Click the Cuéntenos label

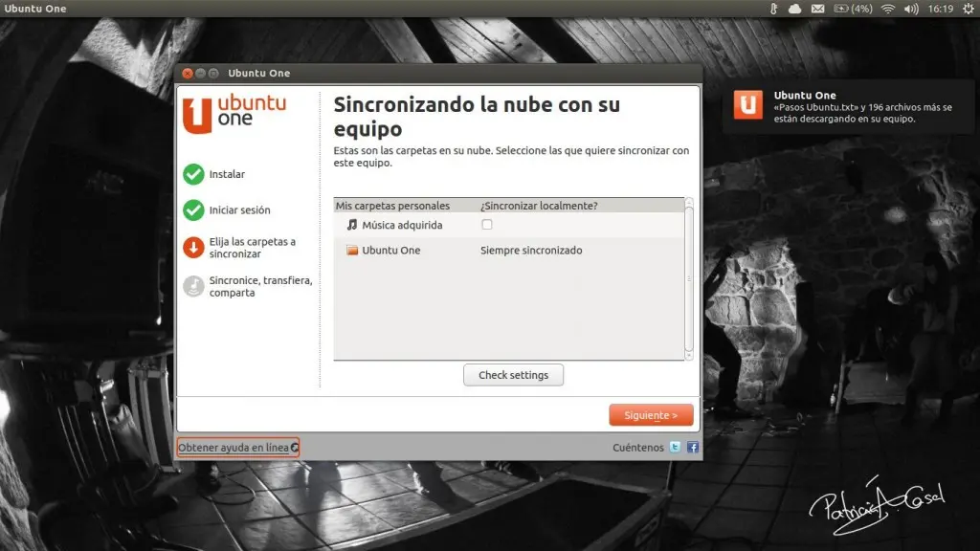coord(638,448)
